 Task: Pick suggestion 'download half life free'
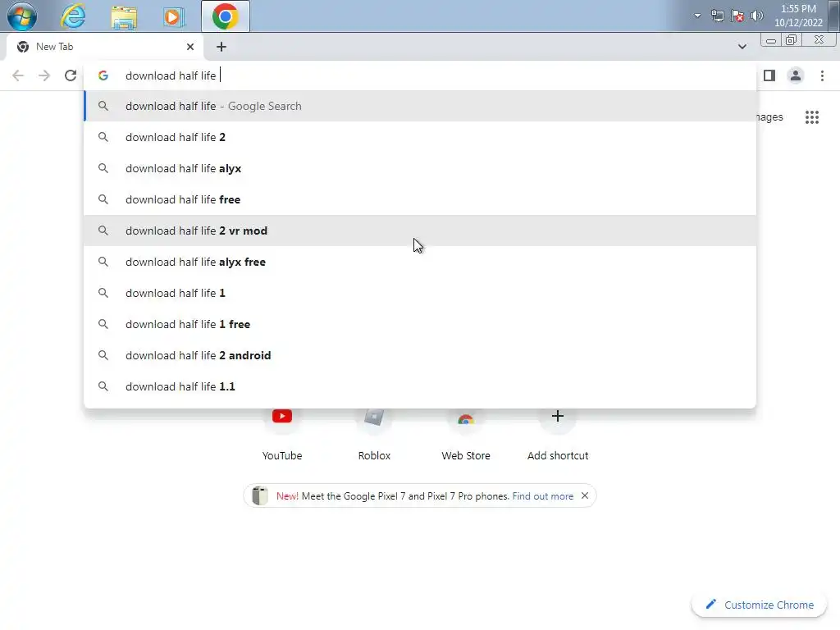(x=420, y=199)
